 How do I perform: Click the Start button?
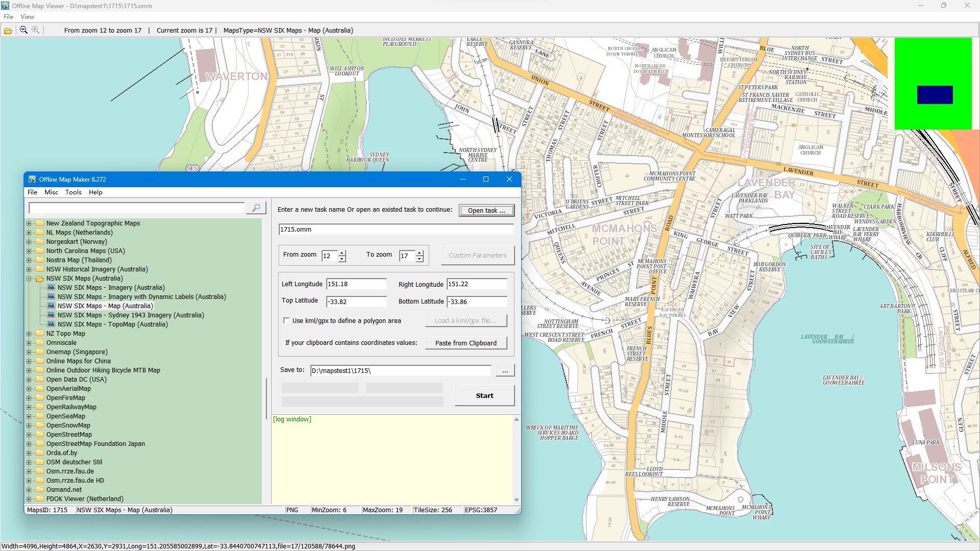(484, 395)
